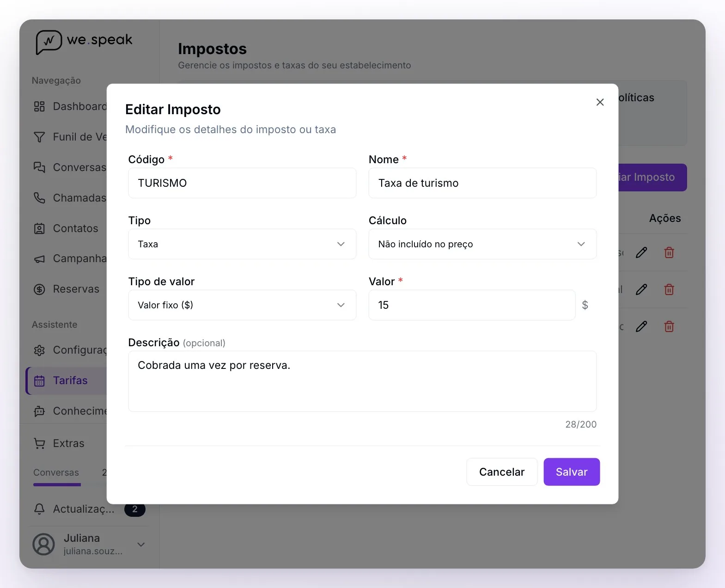Click the Extras shopping cart icon
This screenshot has height=588, width=725.
click(x=39, y=444)
